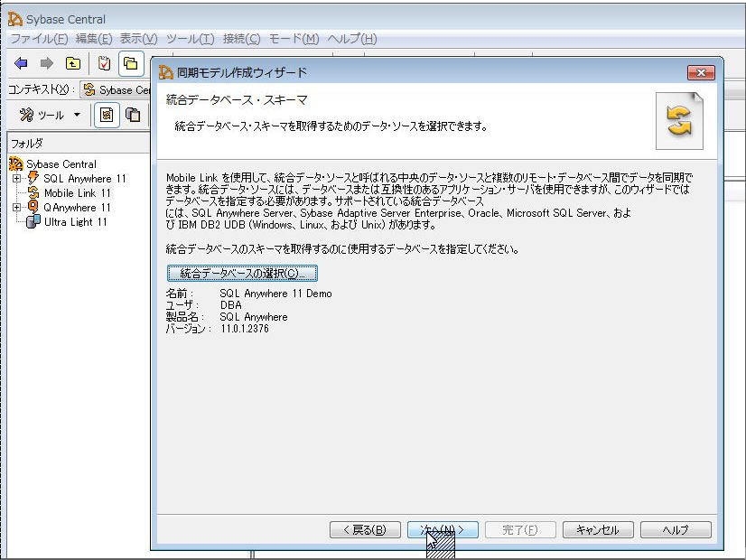Expand the SQL Anywhere 11 tree node
Screen dimensions: 746x560
(x=16, y=179)
